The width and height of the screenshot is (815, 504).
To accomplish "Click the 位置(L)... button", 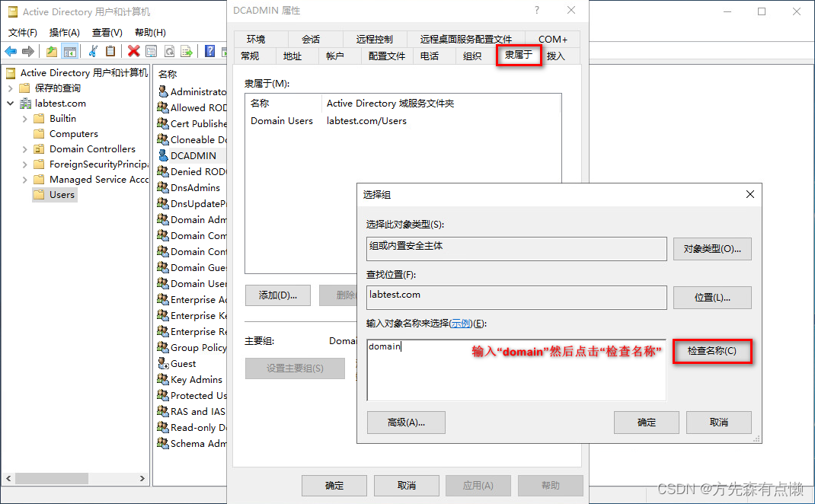I will point(712,298).
